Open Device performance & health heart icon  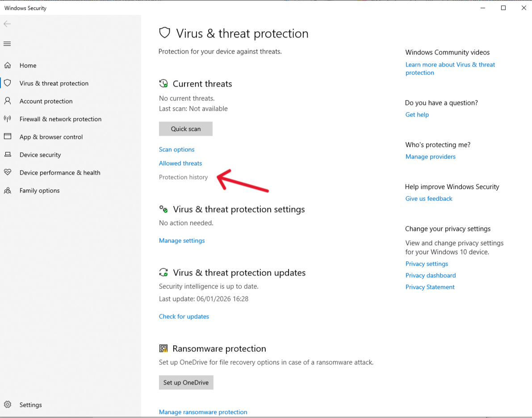tap(8, 172)
